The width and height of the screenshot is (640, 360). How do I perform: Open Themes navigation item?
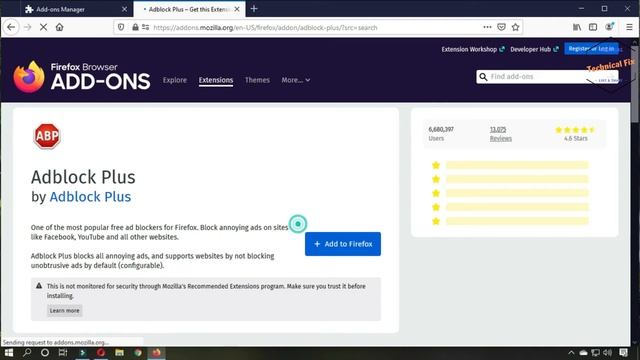(257, 80)
